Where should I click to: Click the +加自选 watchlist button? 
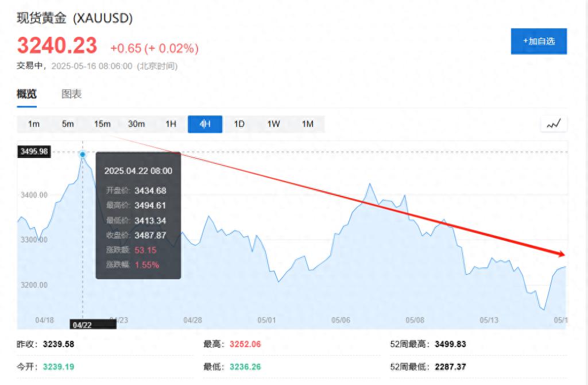coord(539,41)
